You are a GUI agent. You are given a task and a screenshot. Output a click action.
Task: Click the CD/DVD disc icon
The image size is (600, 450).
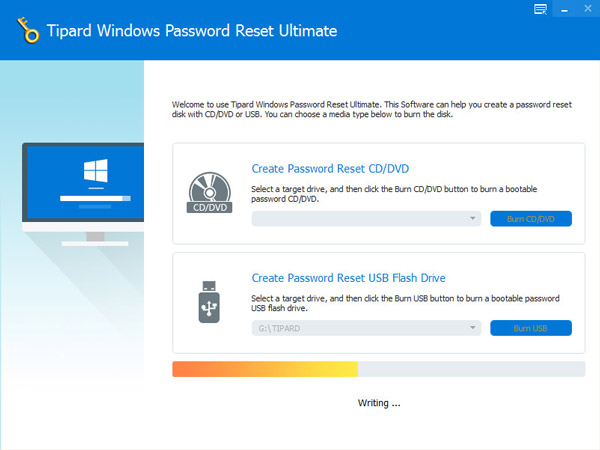pos(209,192)
